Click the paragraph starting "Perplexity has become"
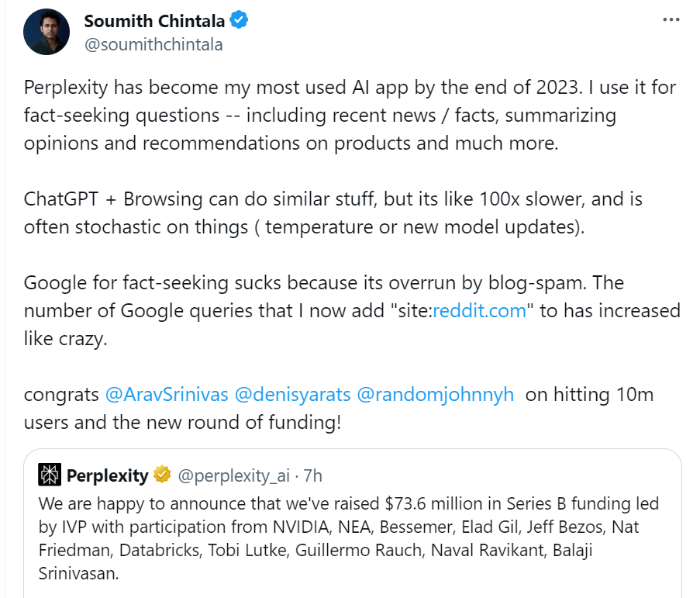700x598 pixels. [x=349, y=116]
